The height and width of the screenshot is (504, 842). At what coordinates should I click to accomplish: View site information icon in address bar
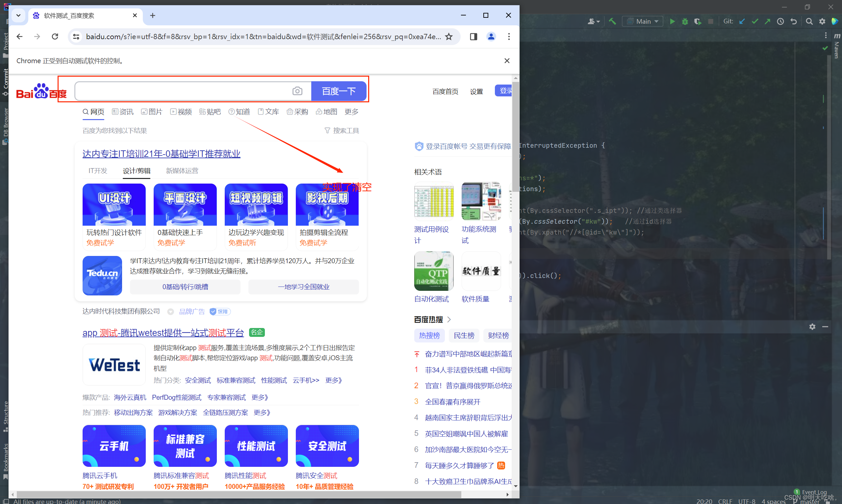point(76,36)
